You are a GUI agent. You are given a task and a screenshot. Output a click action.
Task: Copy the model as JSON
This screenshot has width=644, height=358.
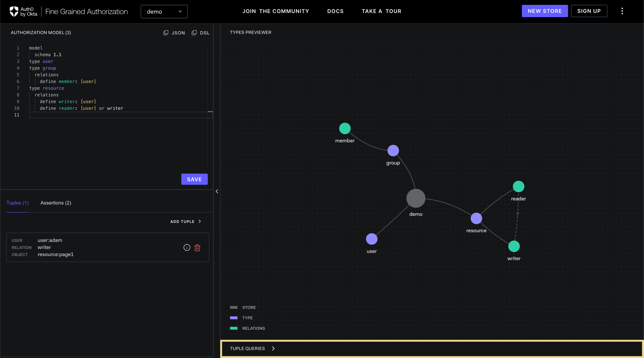click(x=174, y=33)
